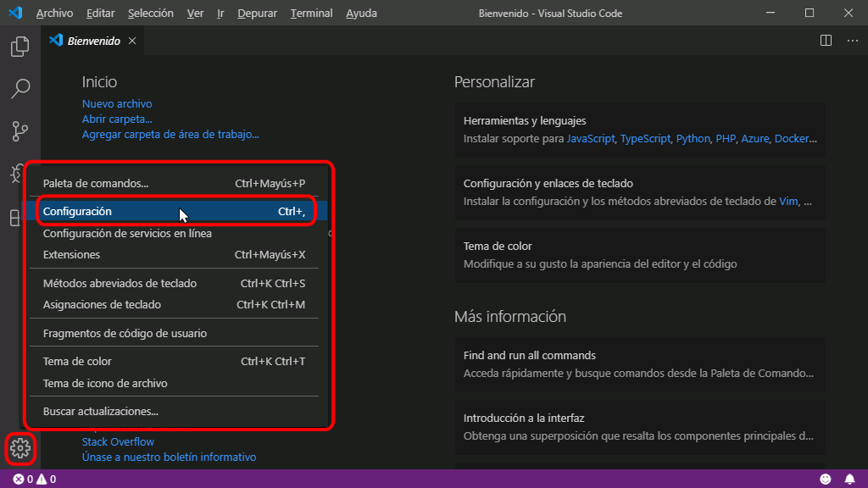Image resolution: width=868 pixels, height=488 pixels.
Task: Open the notifications bell icon
Action: point(849,480)
